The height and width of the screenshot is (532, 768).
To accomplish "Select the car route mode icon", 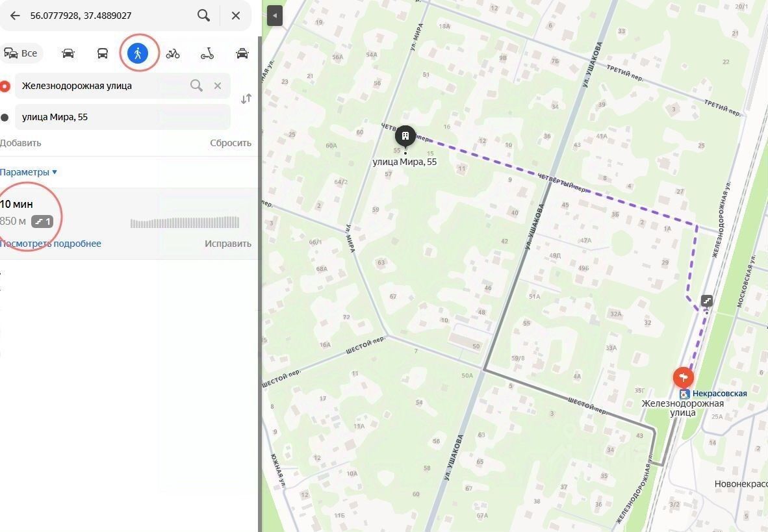I will [x=68, y=53].
